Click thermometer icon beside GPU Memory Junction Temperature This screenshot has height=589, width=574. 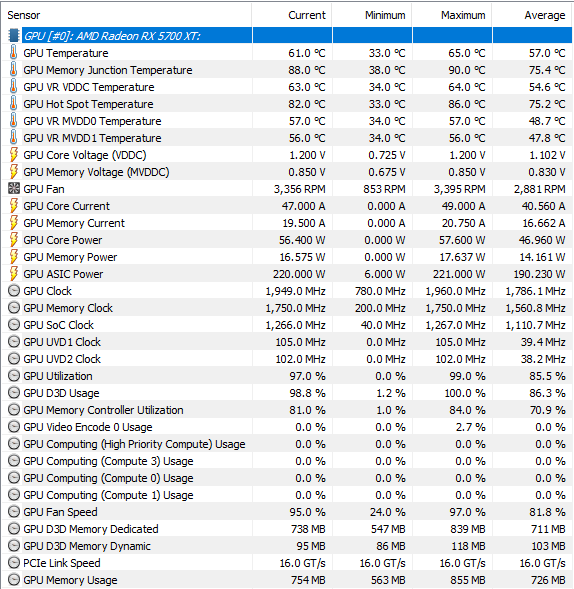coord(14,70)
